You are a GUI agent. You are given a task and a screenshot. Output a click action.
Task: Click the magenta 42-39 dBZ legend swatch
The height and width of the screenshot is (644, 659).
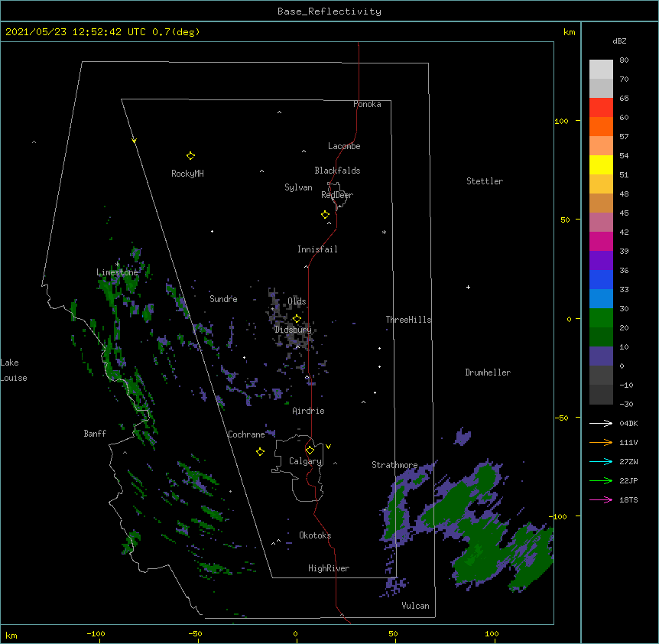point(601,241)
